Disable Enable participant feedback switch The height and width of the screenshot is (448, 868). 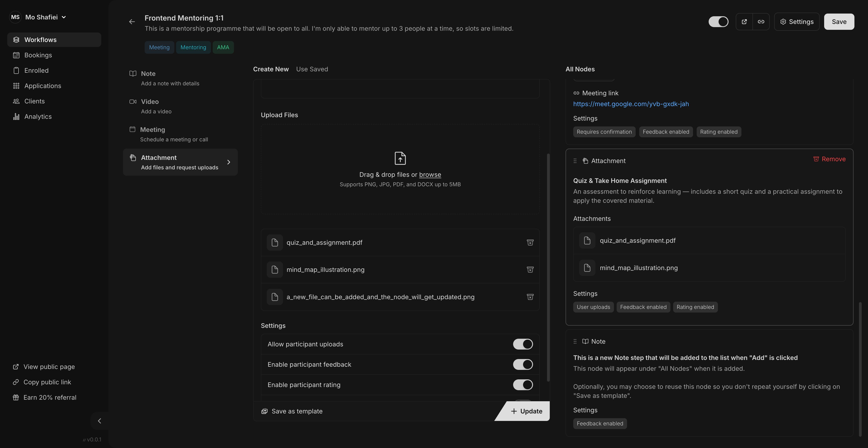pyautogui.click(x=523, y=364)
